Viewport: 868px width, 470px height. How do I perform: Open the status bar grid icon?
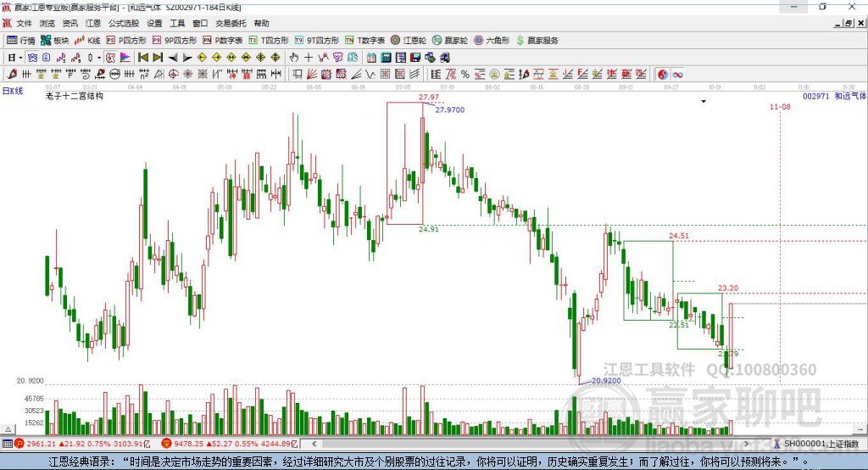pyautogui.click(x=7, y=444)
